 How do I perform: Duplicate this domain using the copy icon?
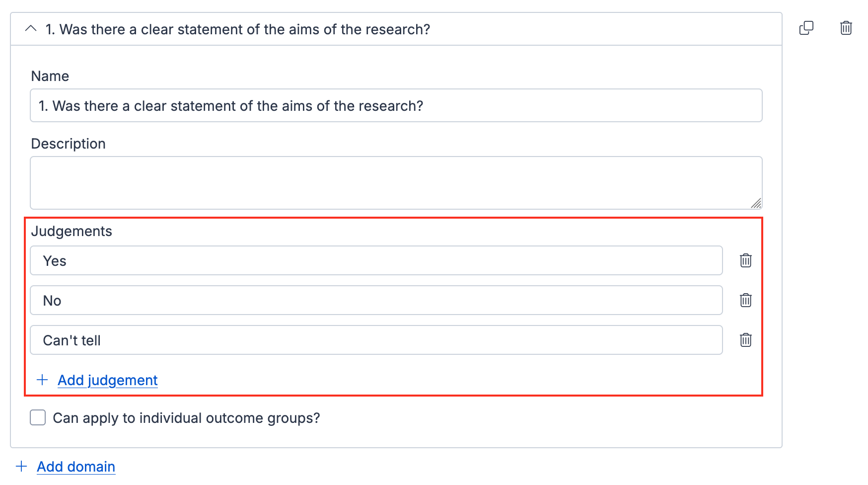[x=806, y=28]
